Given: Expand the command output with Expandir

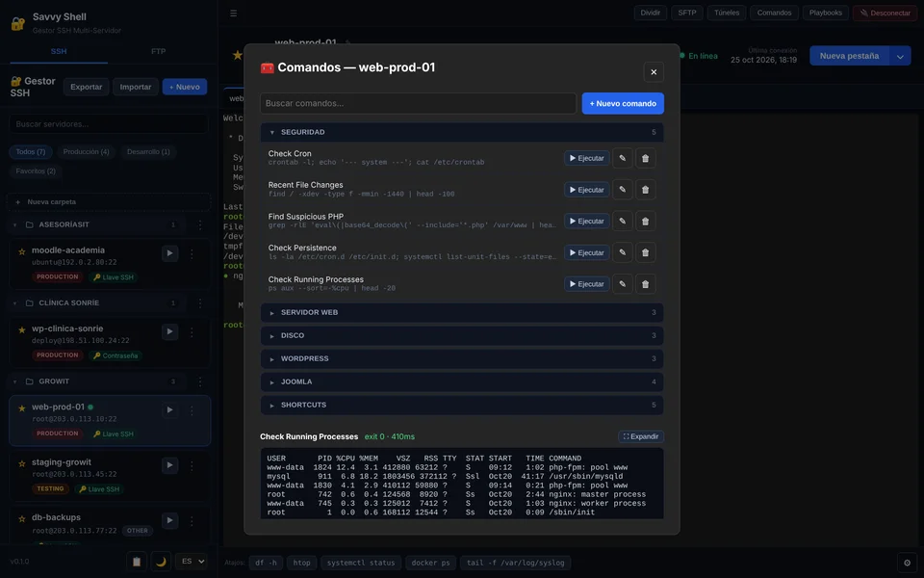Looking at the screenshot, I should 641,436.
